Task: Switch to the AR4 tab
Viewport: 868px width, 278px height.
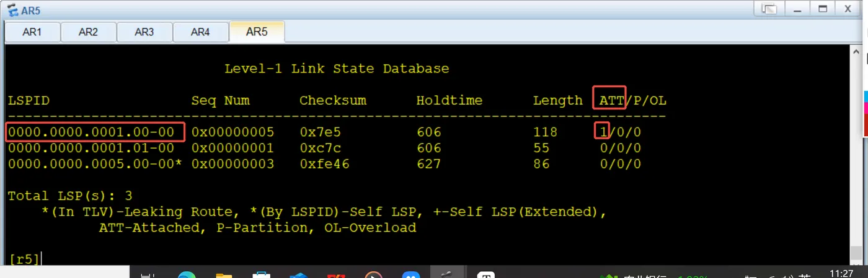Action: click(200, 32)
